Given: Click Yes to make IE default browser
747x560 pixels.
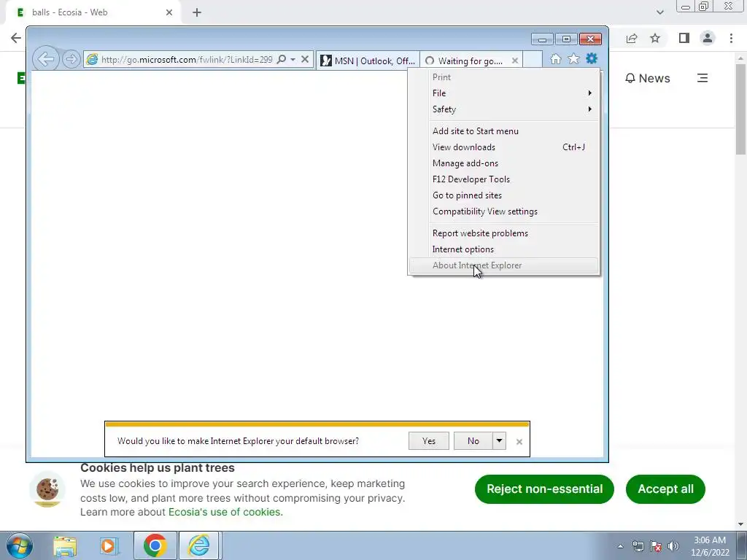Looking at the screenshot, I should [429, 441].
